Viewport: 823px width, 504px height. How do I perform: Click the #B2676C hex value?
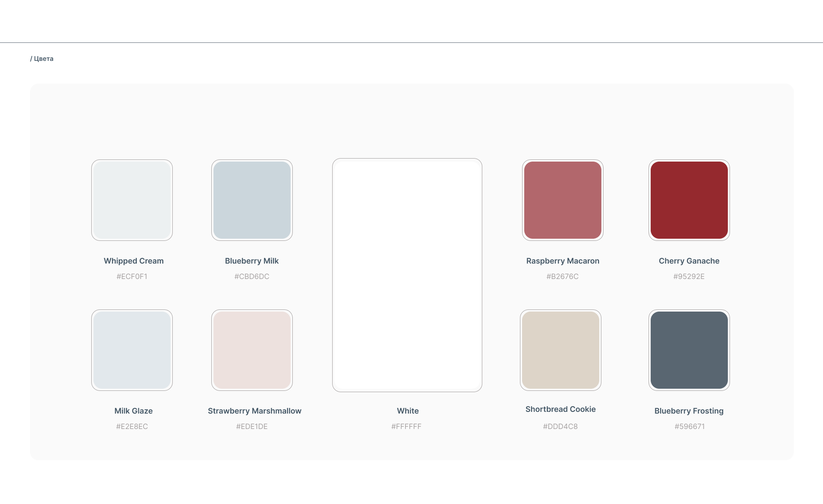[x=562, y=276]
